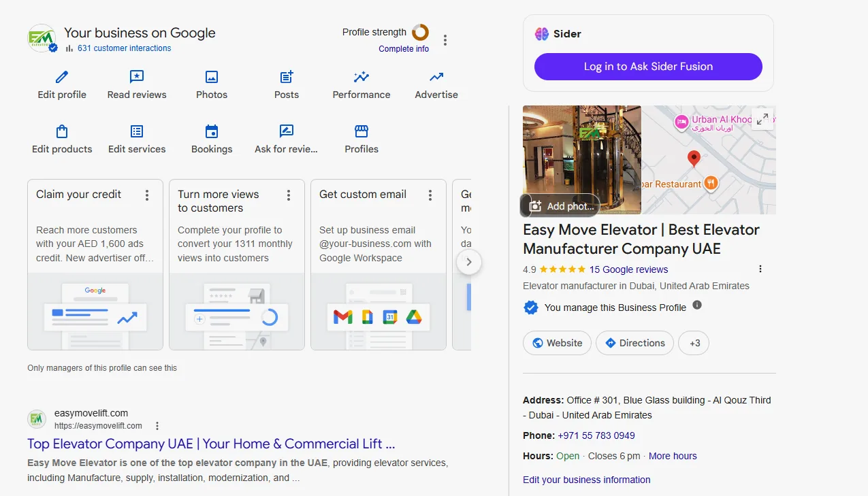Open three-dot menu next to Profile strength

[445, 40]
